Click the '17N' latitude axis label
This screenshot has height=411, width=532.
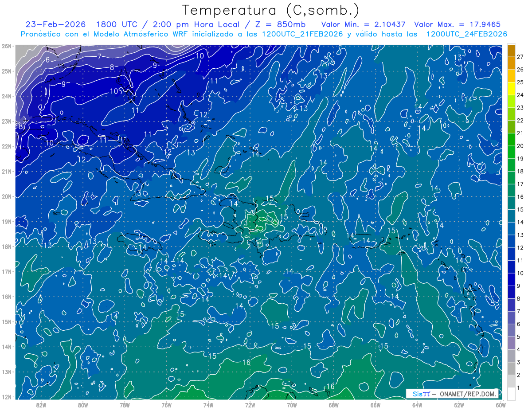[7, 271]
